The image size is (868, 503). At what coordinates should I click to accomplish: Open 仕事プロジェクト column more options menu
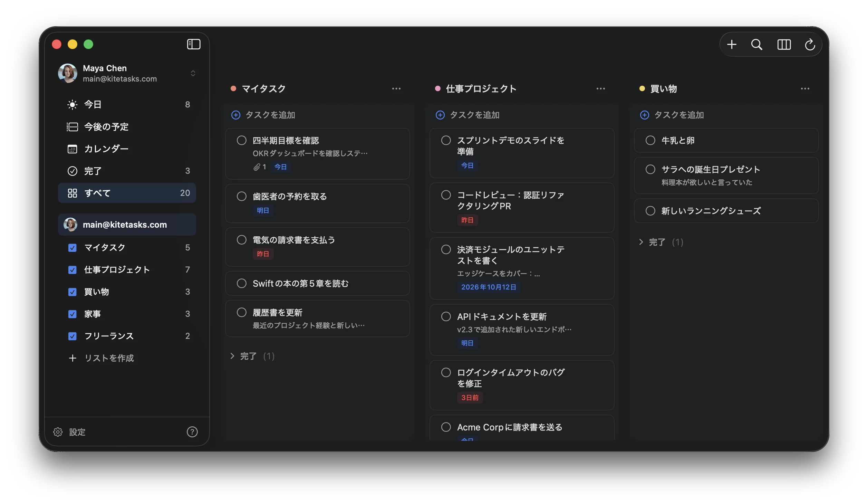click(x=601, y=89)
